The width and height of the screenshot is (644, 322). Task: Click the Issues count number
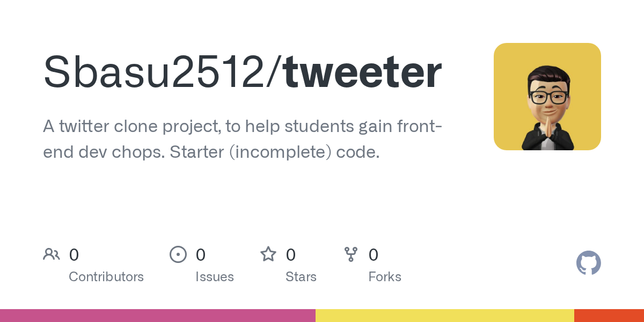(x=201, y=255)
